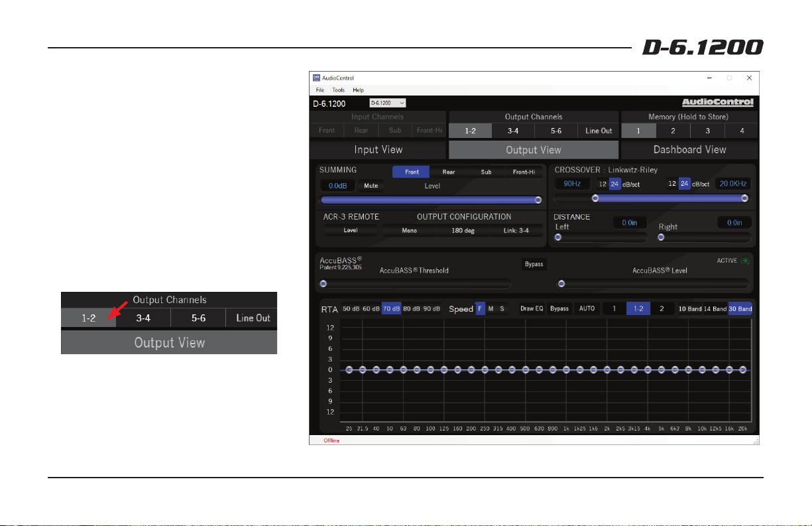The width and height of the screenshot is (812, 526).
Task: Select EQ channel 1
Action: 614,309
